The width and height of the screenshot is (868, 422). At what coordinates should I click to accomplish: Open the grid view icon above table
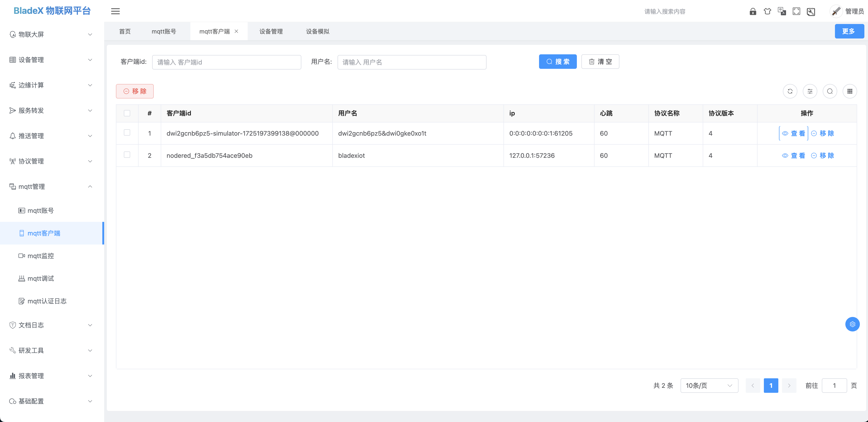(849, 91)
